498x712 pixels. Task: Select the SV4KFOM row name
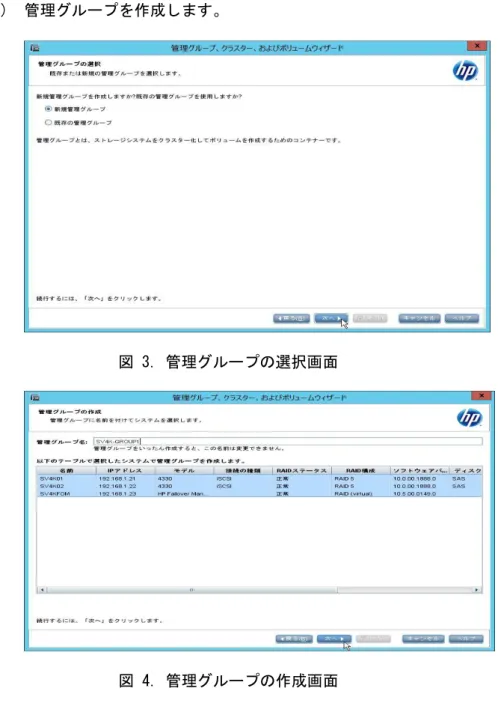click(x=54, y=494)
